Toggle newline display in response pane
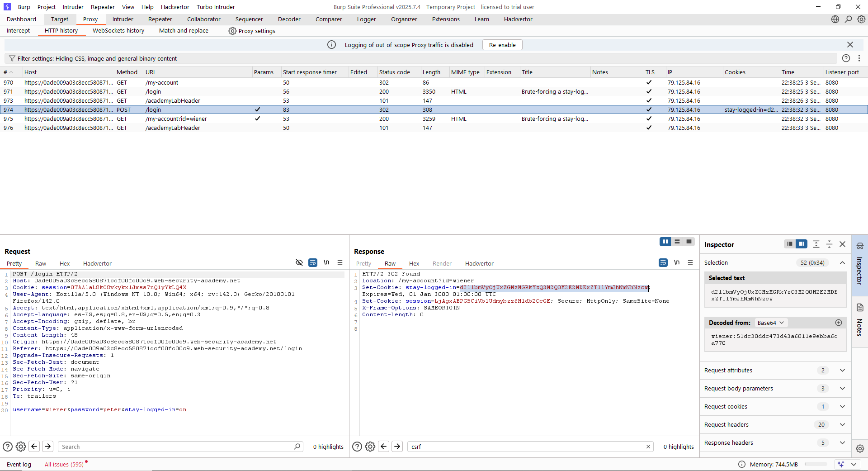Screen dimensions: 868x471 [x=677, y=263]
